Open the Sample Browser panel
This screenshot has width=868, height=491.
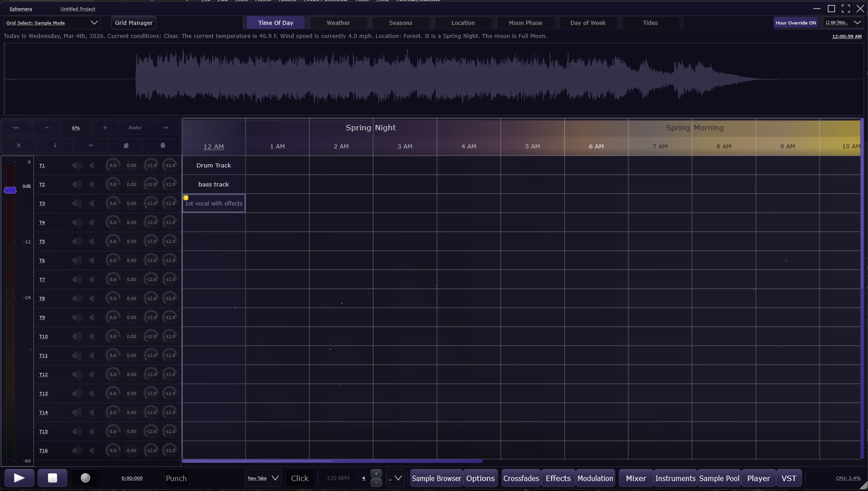pyautogui.click(x=436, y=478)
